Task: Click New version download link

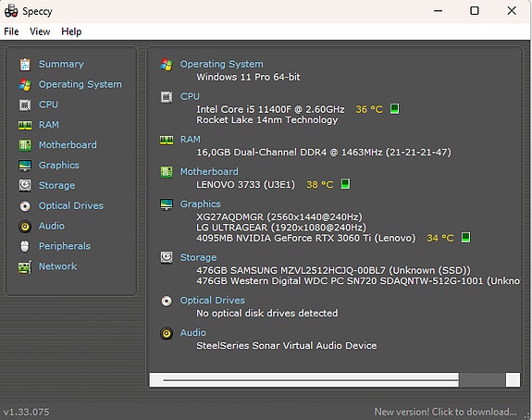Action: (445, 412)
